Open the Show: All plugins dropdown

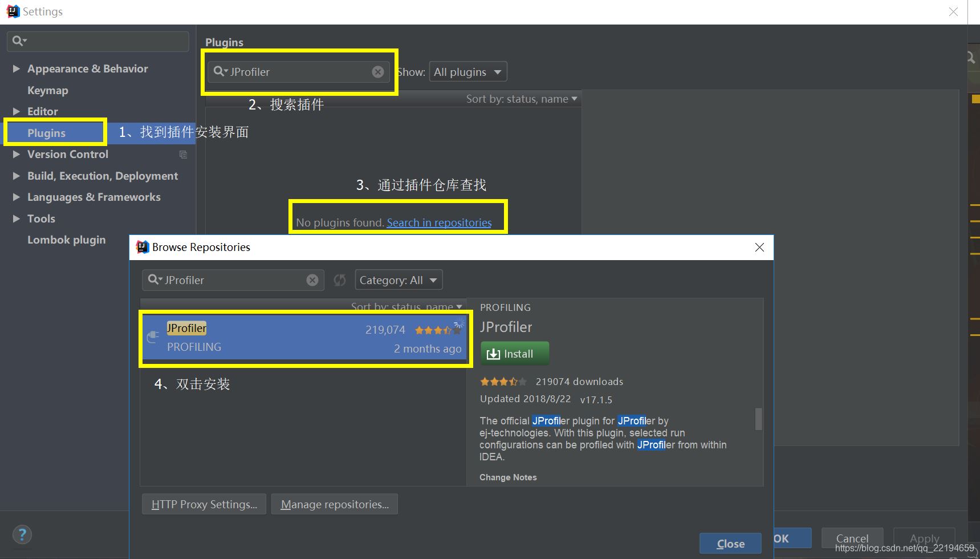(x=467, y=71)
